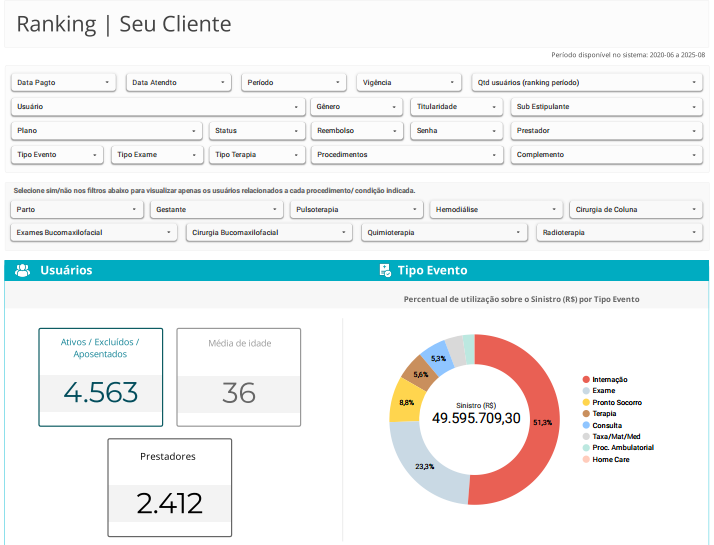Viewport: 714px width, 545px height.
Task: Open the Qtd usuários ranking período dropdown
Action: (x=585, y=82)
